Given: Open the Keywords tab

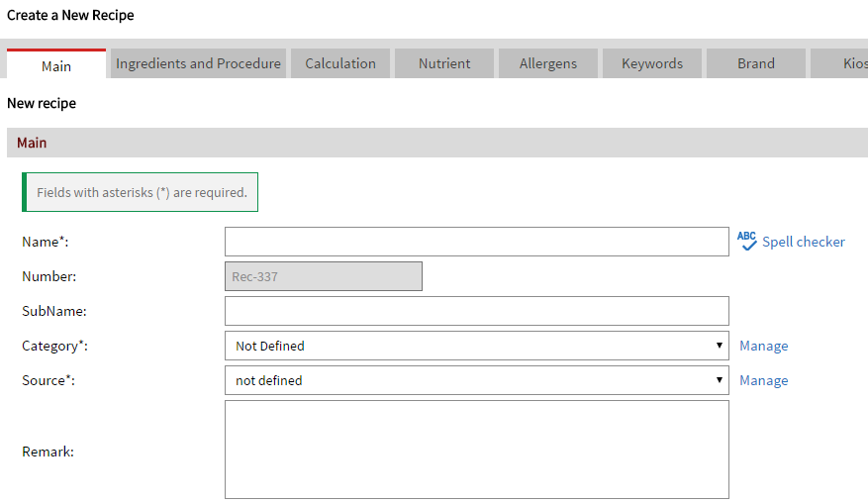Looking at the screenshot, I should (652, 63).
